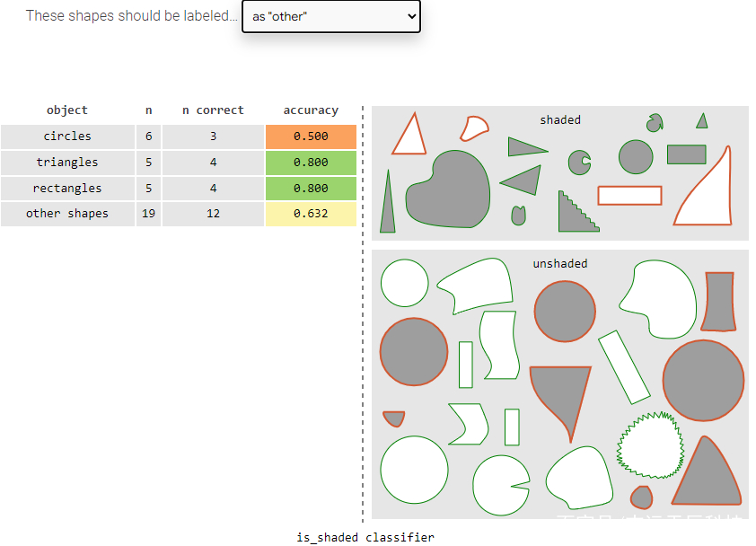756x546 pixels.
Task: Open the shape labeling dropdown showing as "other"
Action: pos(330,16)
